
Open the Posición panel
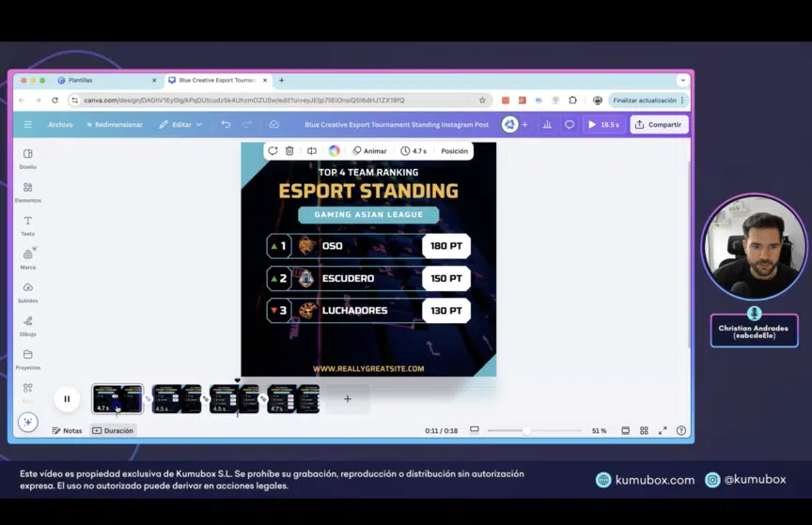pos(454,150)
